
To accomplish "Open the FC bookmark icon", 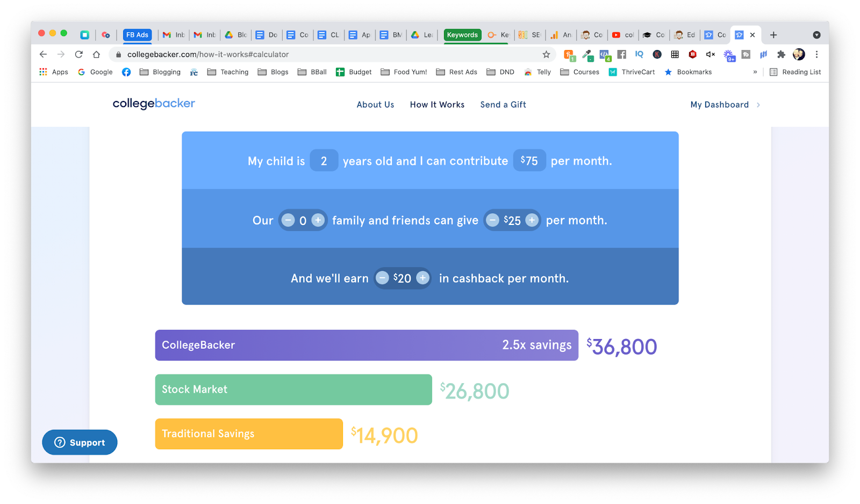I will click(194, 72).
